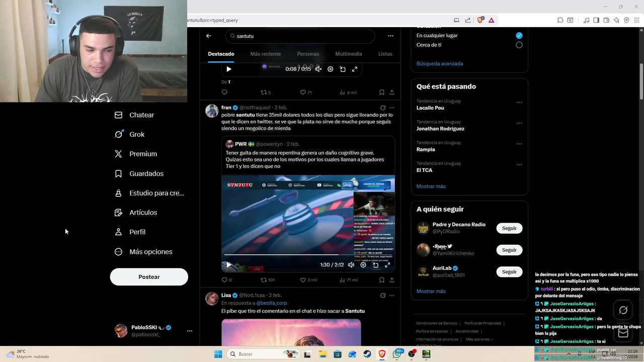Open three-dot menu on fran's tweet
644x362 pixels.
(x=392, y=108)
